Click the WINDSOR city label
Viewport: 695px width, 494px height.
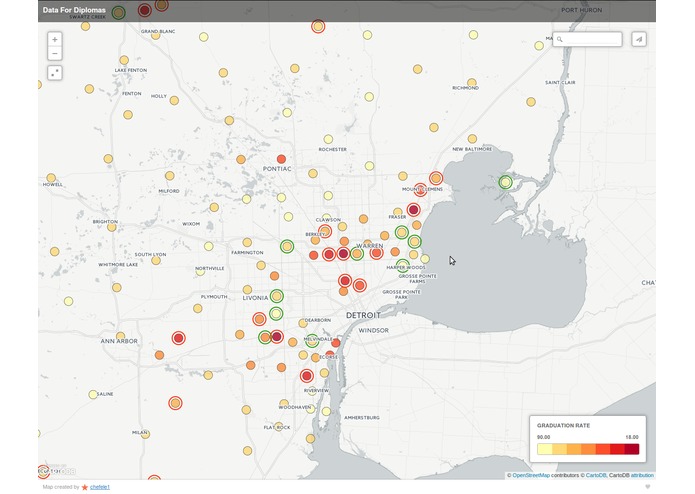(374, 331)
